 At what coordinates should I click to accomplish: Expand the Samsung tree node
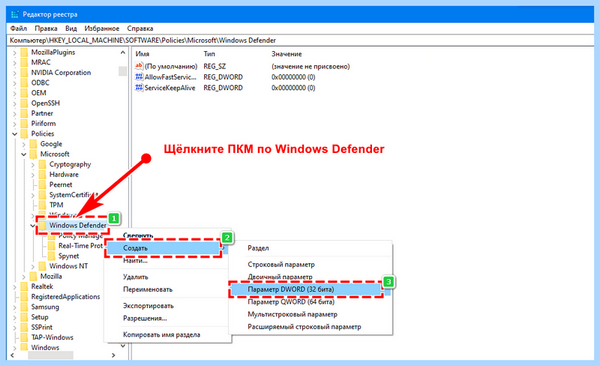(15, 307)
